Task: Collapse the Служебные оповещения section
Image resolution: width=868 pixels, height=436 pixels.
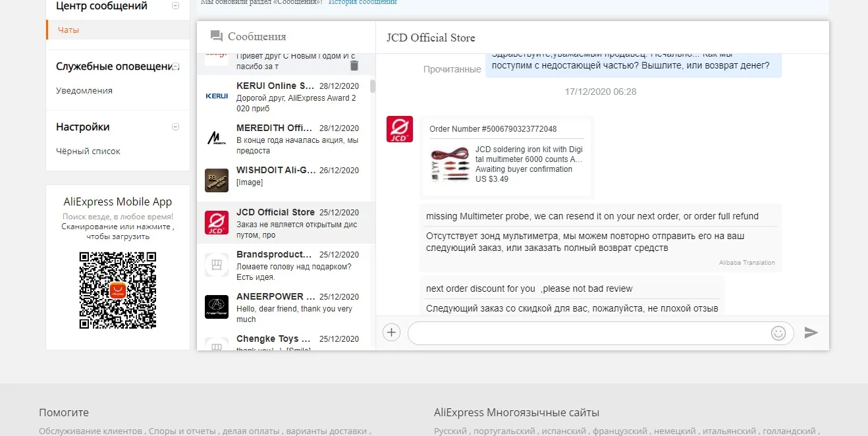Action: coord(176,67)
